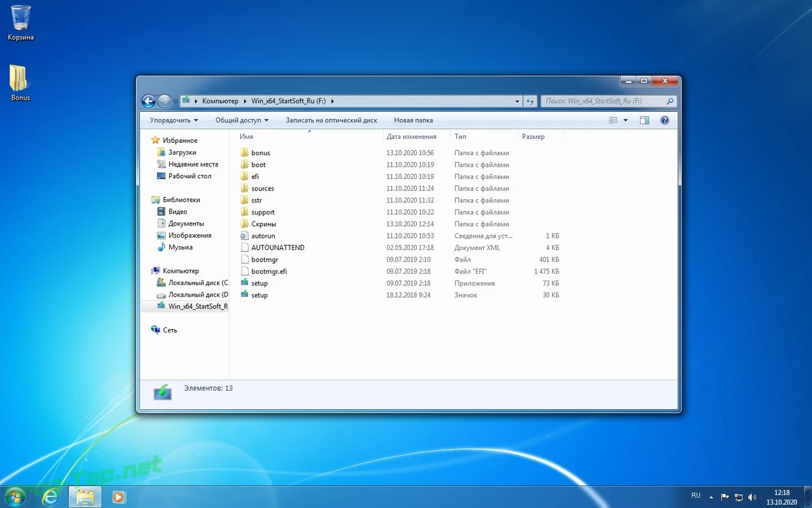
Task: Show hidden tray icons arrow
Action: click(x=712, y=497)
